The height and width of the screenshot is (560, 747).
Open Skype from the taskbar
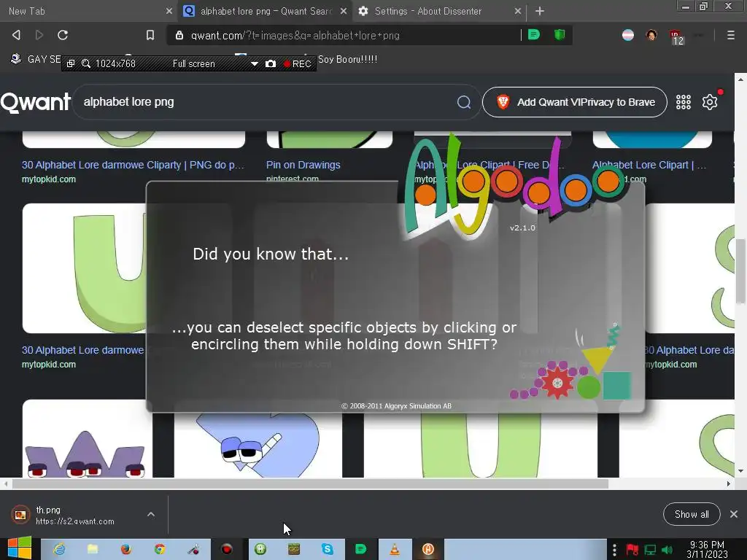(x=328, y=549)
